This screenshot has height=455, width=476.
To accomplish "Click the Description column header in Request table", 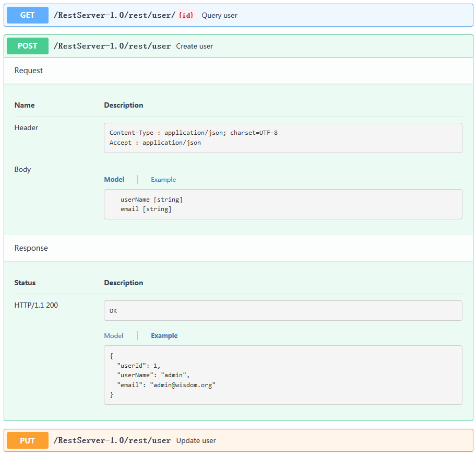I will pos(124,105).
